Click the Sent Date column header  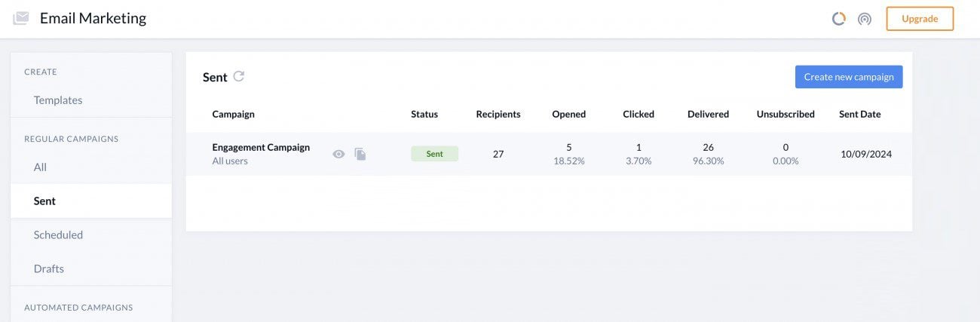859,115
